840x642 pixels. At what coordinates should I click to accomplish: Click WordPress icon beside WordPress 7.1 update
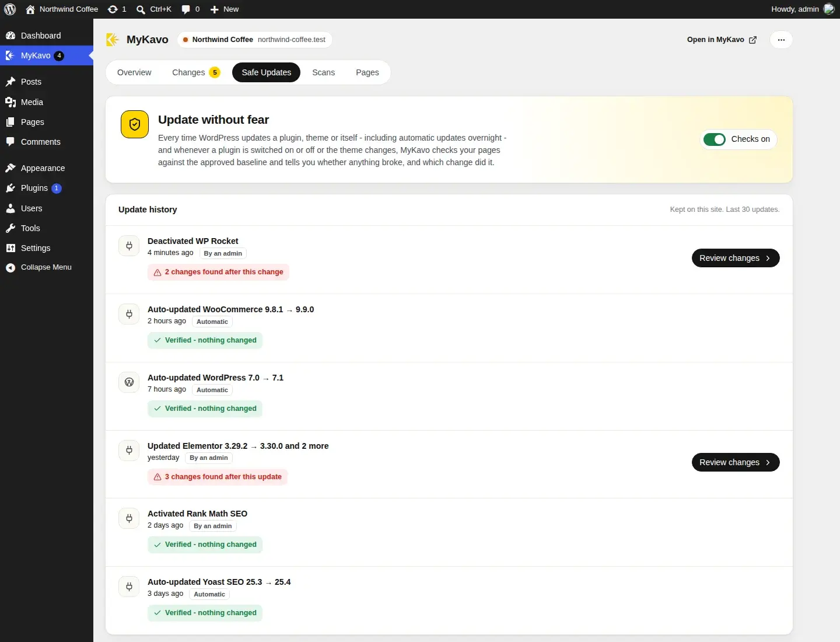point(129,382)
